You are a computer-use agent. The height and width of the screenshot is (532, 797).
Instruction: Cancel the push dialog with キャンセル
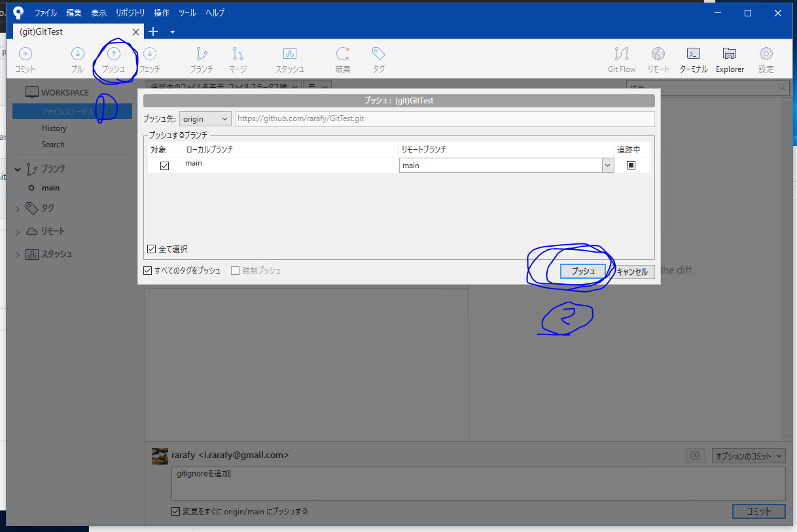point(631,270)
